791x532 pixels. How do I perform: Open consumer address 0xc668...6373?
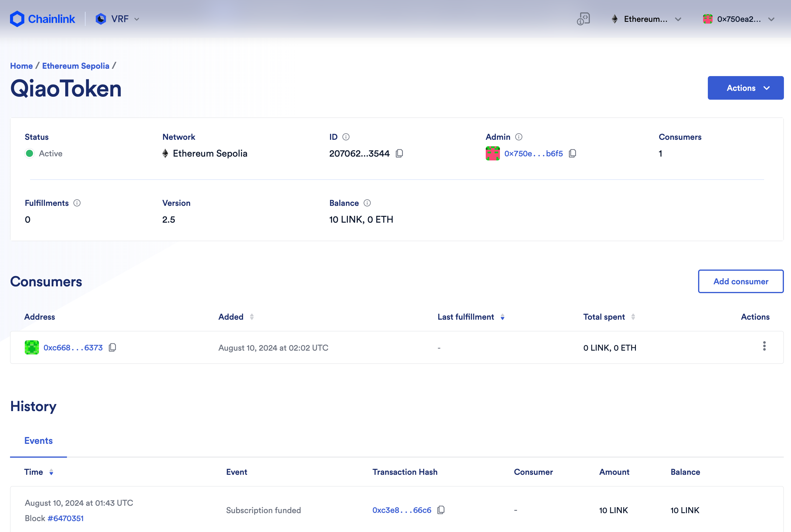point(73,348)
